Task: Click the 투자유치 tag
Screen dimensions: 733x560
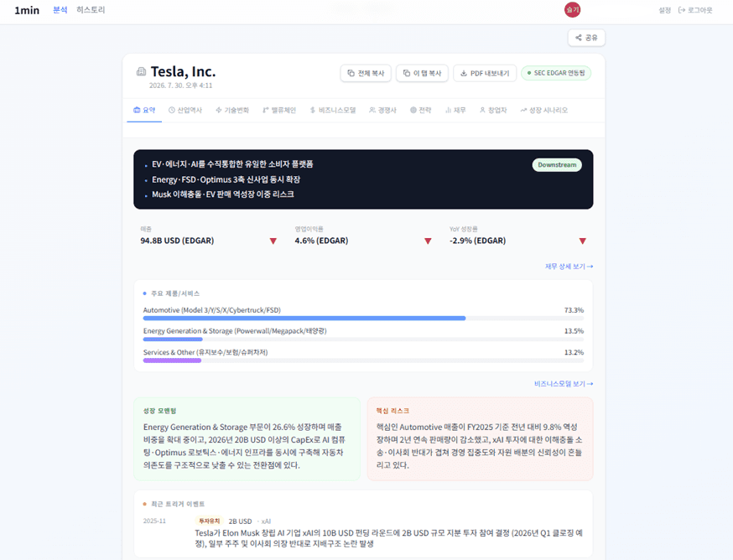Action: tap(209, 521)
